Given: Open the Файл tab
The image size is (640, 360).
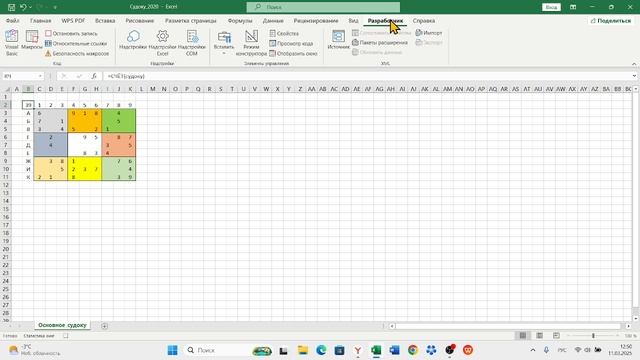Looking at the screenshot, I should point(13,20).
